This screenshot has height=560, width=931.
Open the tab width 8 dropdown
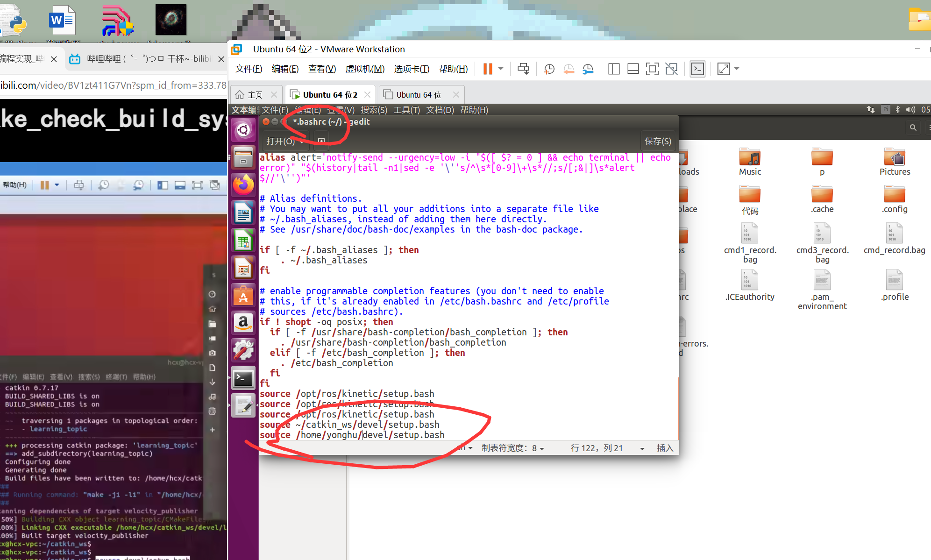[513, 448]
